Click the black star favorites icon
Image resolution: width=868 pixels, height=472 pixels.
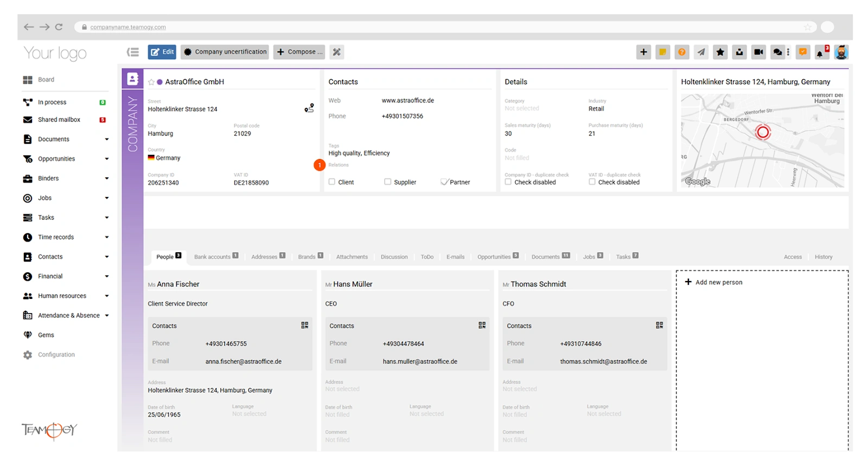pos(720,52)
